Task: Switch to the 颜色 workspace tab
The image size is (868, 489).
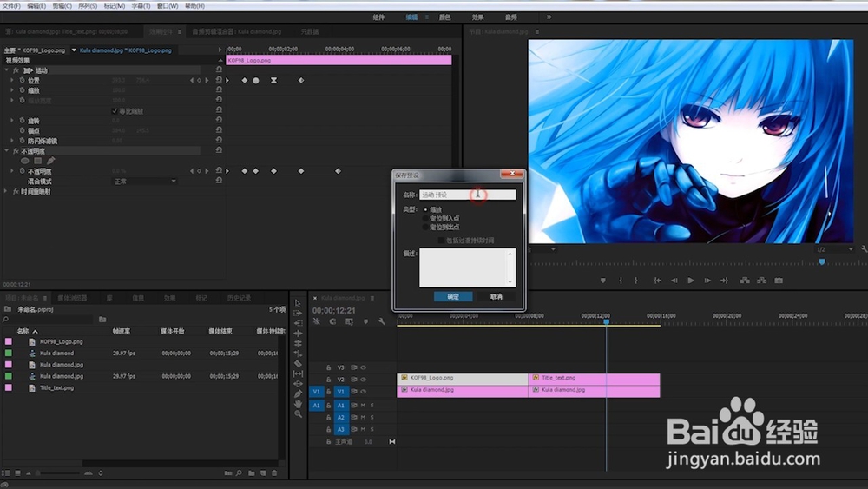Action: (444, 17)
